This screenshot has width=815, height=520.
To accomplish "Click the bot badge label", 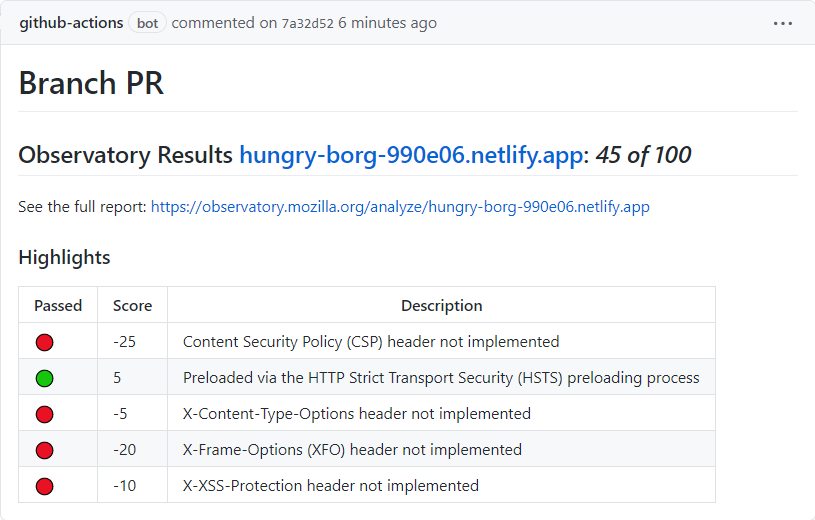I will [147, 23].
